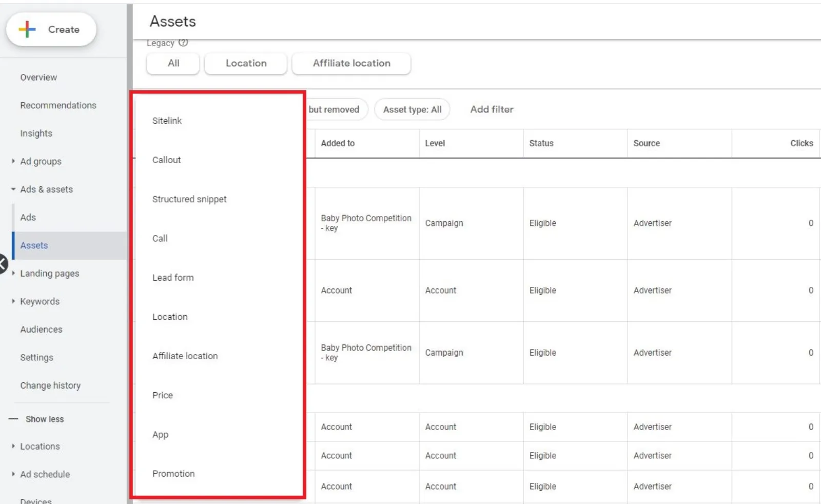
Task: Sort by the Added to column header
Action: [338, 143]
